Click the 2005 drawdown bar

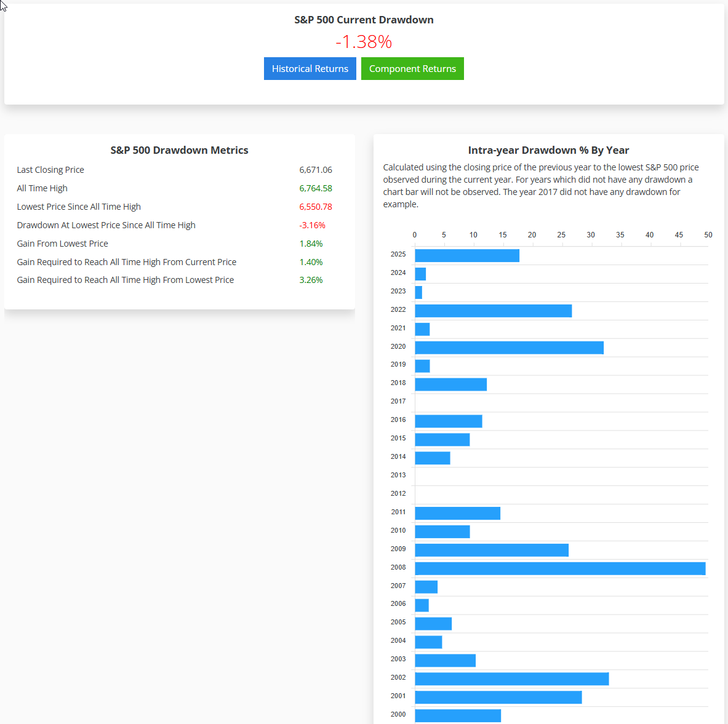point(433,624)
